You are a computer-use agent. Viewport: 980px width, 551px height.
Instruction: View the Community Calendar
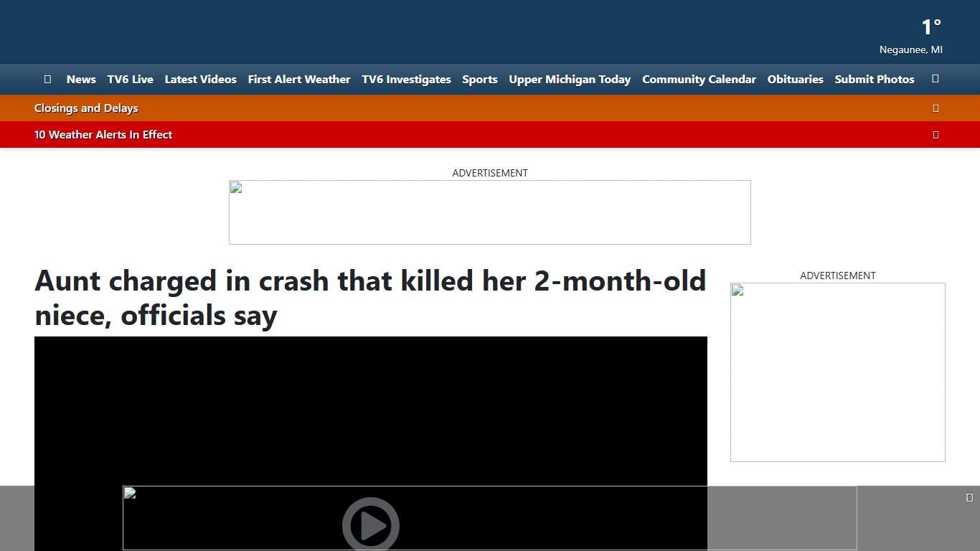(x=699, y=80)
